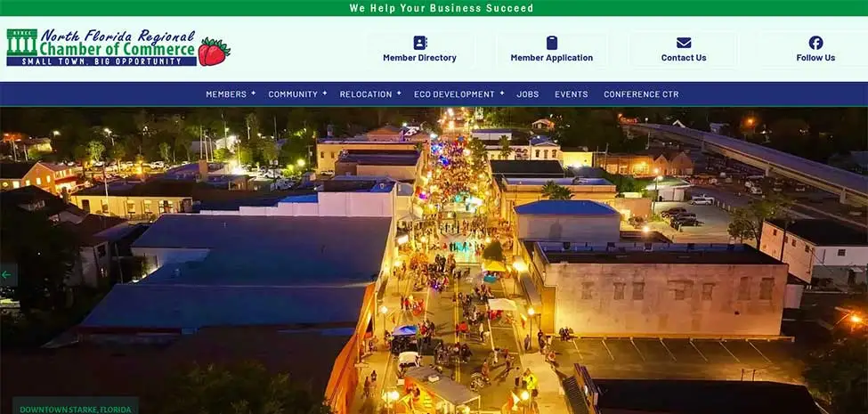Expand the plus sign next to Relocation

(399, 93)
